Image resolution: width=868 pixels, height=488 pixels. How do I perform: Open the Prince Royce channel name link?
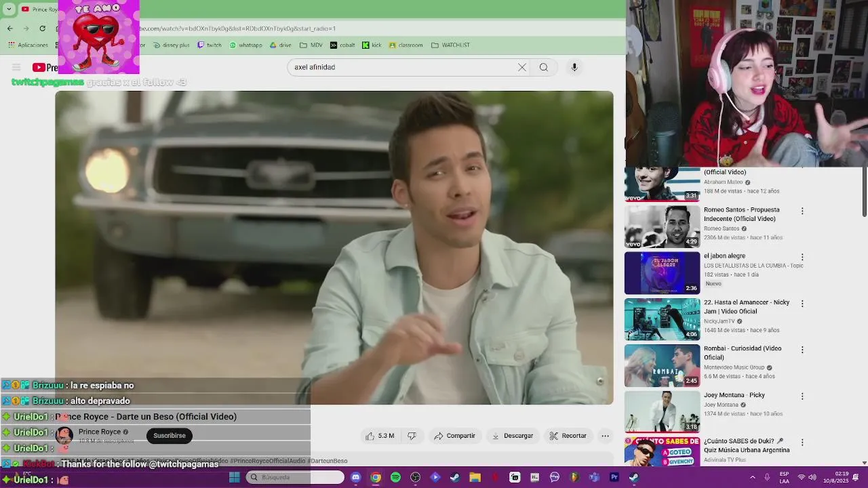pyautogui.click(x=100, y=432)
